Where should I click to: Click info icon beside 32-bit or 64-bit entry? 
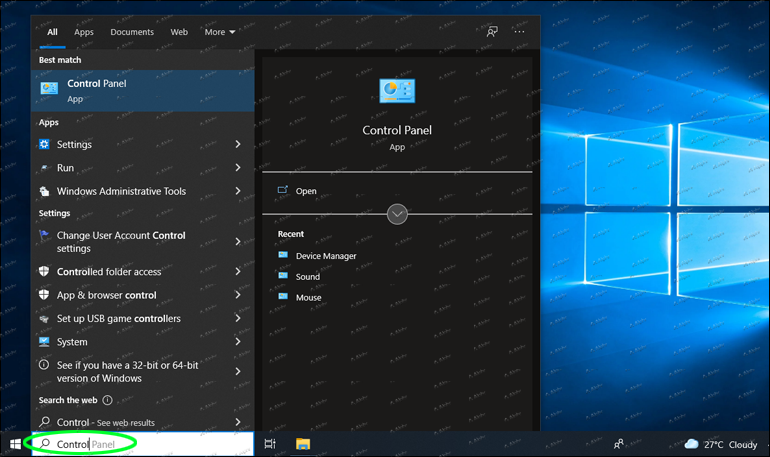[44, 365]
